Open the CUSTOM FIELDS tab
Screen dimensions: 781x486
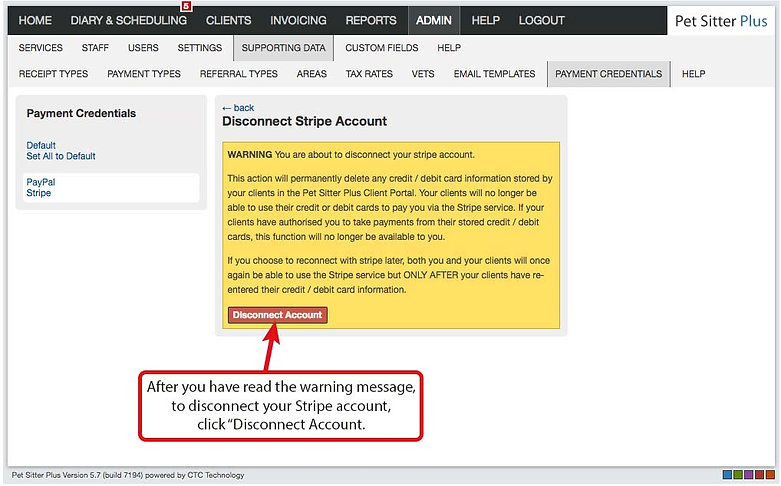382,48
